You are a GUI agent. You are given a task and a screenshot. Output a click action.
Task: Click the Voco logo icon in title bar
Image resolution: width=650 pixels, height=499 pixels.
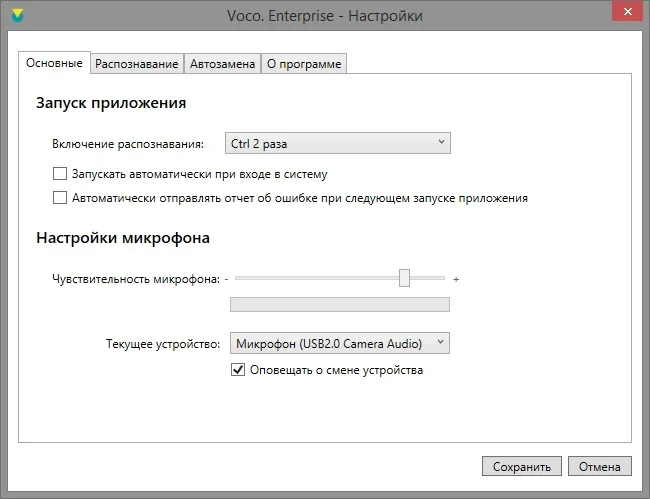click(18, 16)
